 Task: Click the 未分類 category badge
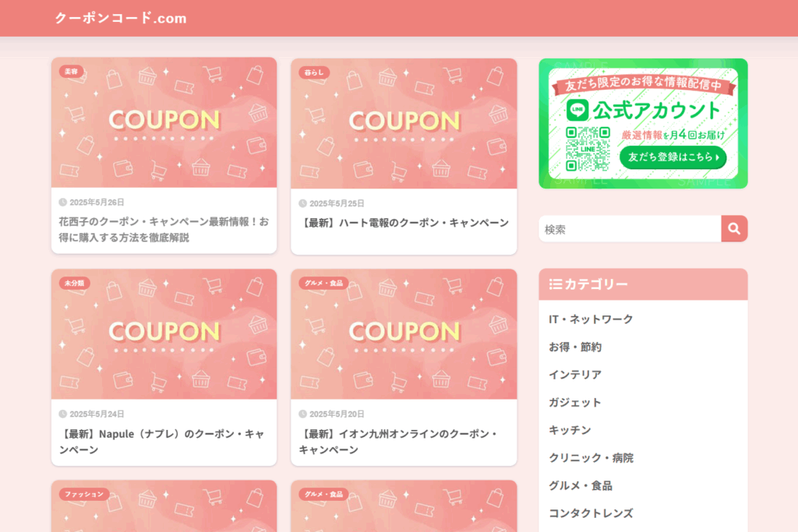74,284
